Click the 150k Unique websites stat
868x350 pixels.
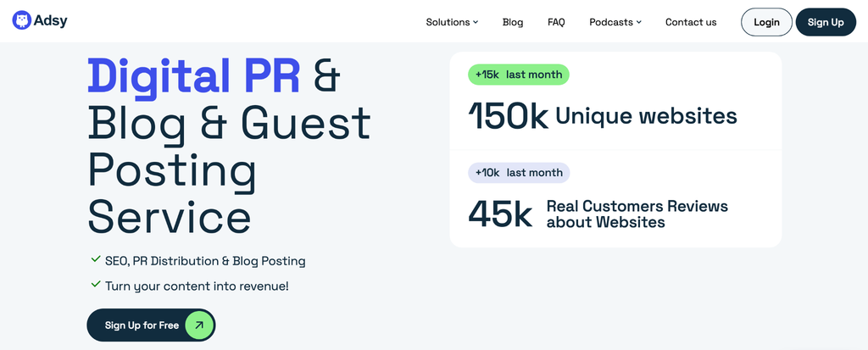point(603,116)
